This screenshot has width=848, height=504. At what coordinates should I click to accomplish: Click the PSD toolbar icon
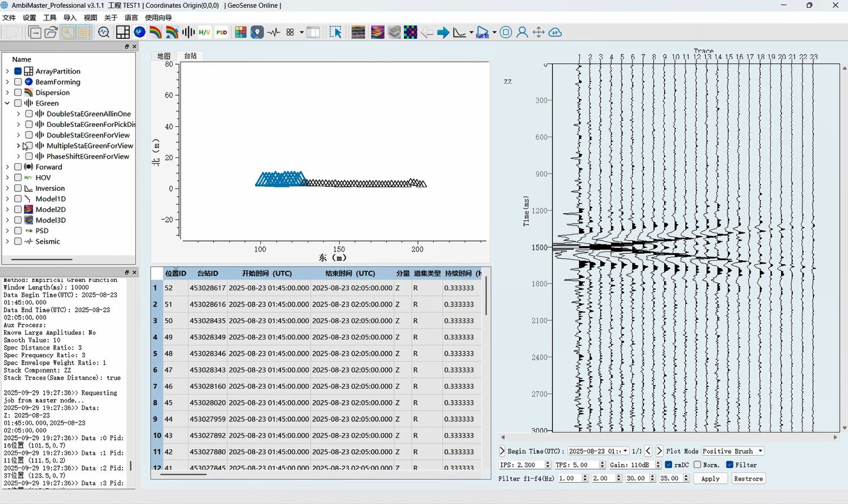[222, 32]
